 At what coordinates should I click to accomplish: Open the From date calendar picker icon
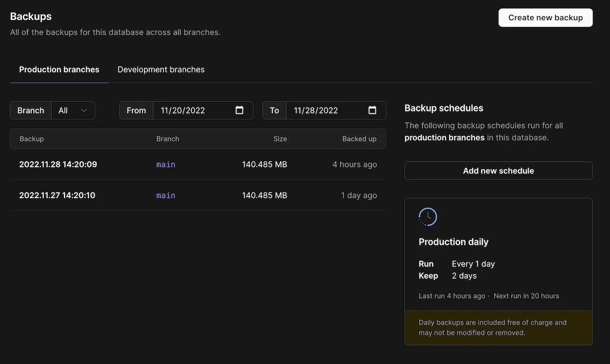pos(240,111)
